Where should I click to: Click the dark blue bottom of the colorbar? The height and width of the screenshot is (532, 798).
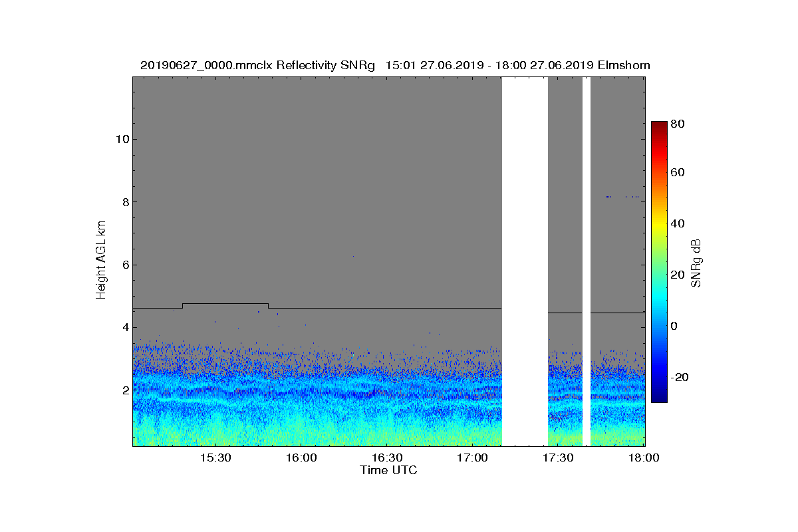[658, 396]
